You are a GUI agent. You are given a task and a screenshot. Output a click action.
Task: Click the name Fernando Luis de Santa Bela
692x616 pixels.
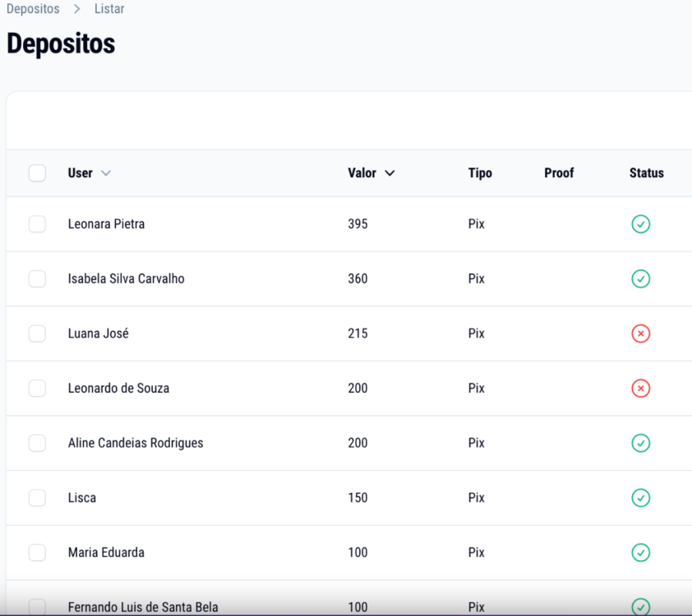[143, 607]
